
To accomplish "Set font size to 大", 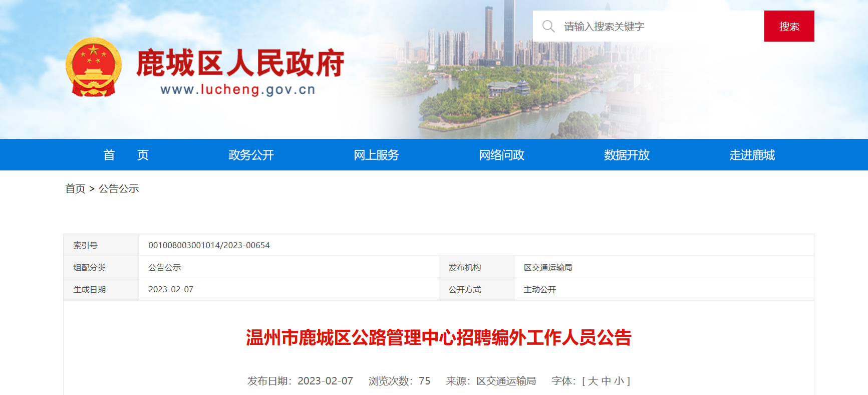I will click(x=593, y=381).
